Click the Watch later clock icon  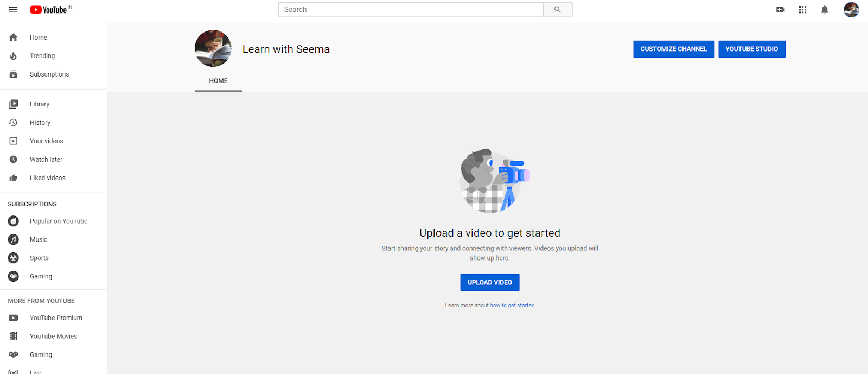coord(14,160)
